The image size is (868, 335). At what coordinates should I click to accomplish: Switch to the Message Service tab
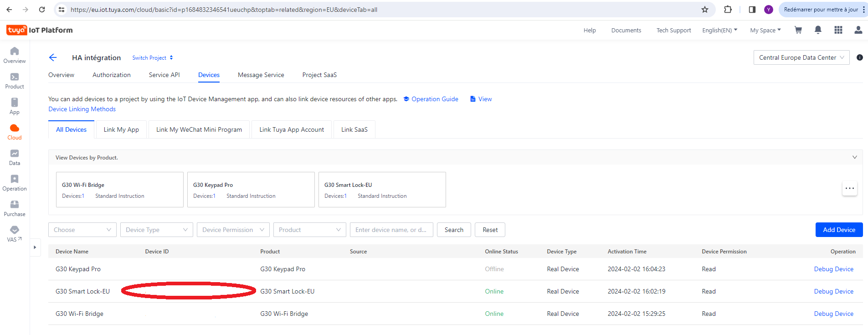tap(261, 75)
